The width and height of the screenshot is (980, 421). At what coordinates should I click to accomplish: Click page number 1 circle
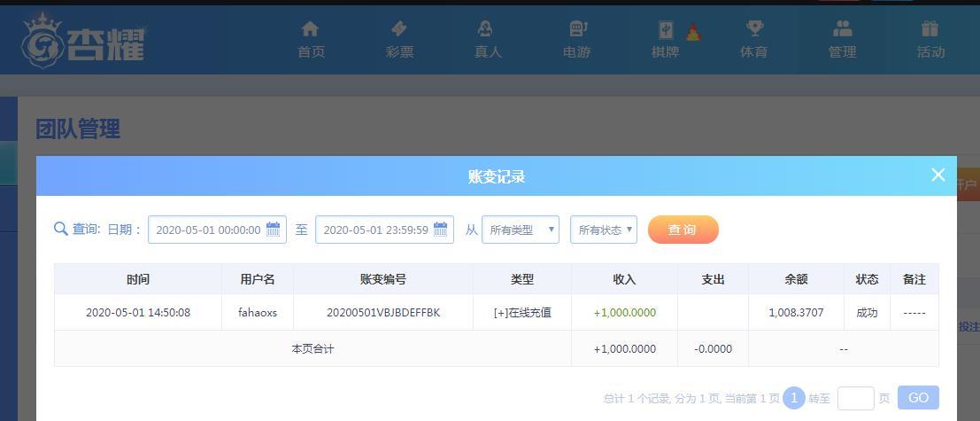click(794, 398)
